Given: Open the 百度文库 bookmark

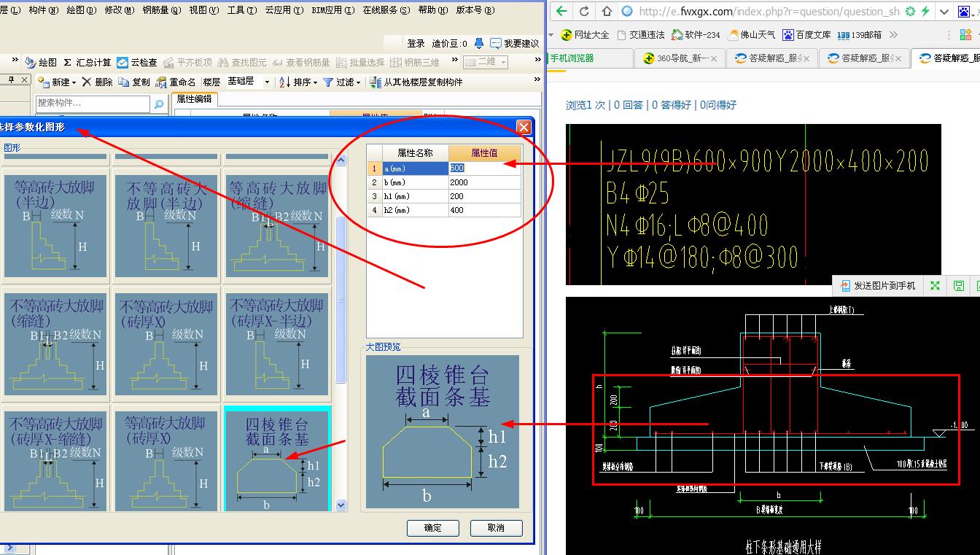Looking at the screenshot, I should pyautogui.click(x=806, y=35).
